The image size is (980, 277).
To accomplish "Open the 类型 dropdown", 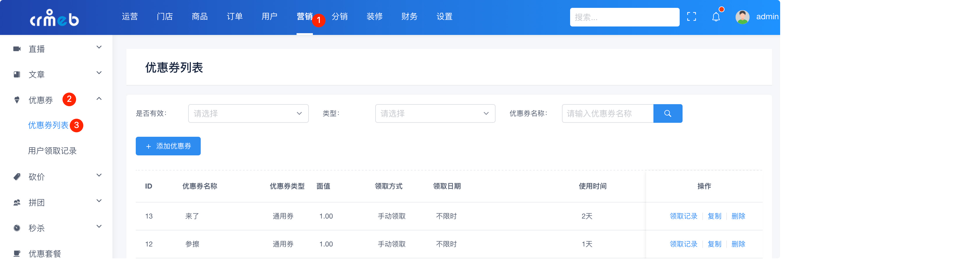I will point(435,113).
